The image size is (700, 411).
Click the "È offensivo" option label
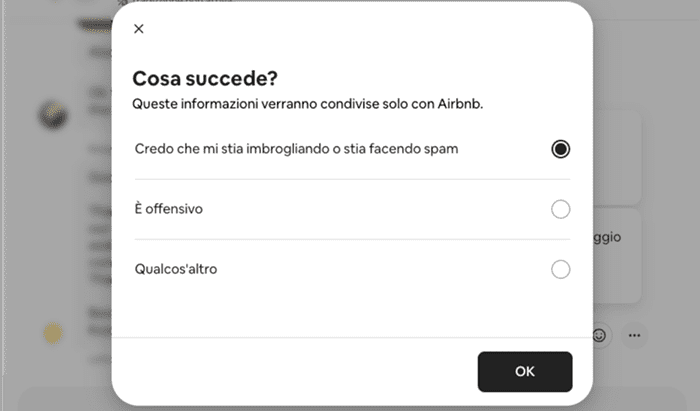(169, 209)
